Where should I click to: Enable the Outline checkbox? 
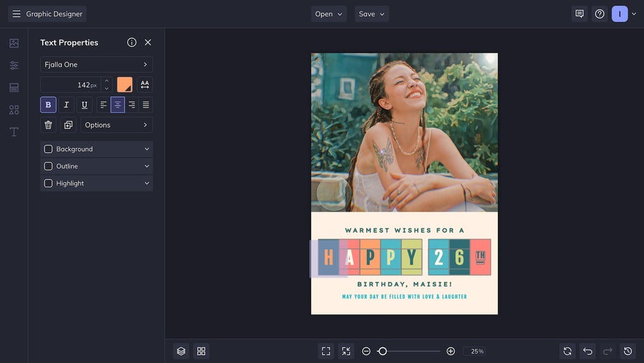pos(48,166)
